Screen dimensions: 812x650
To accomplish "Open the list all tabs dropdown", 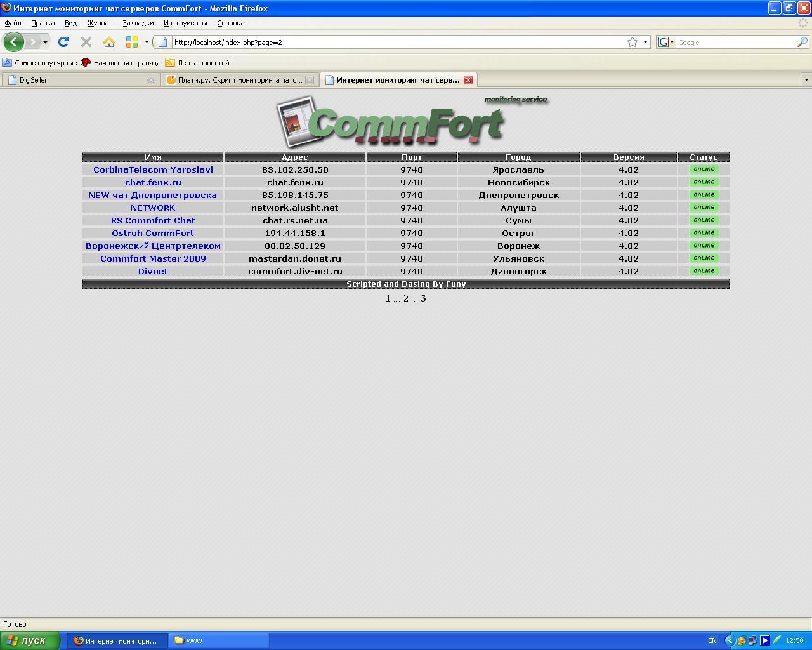I will [806, 80].
